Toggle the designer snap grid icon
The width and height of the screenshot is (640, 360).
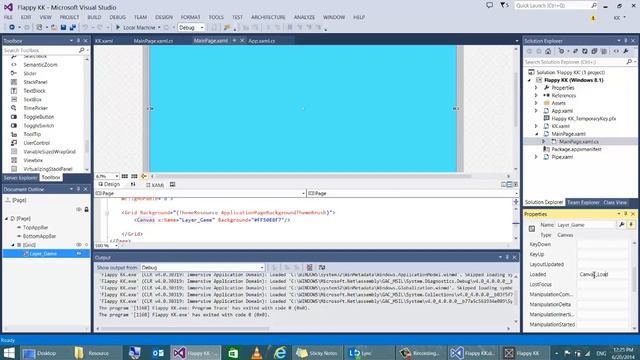(124, 176)
